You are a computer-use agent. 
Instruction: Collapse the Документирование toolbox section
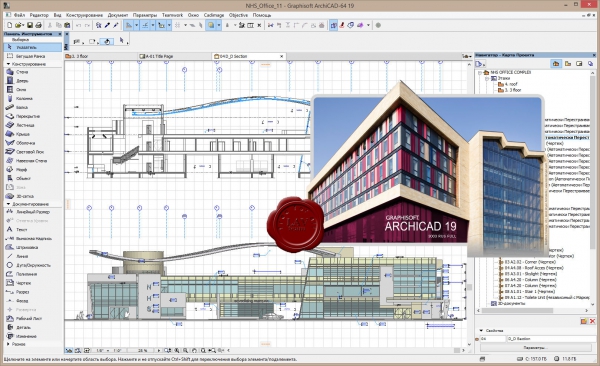coord(8,204)
